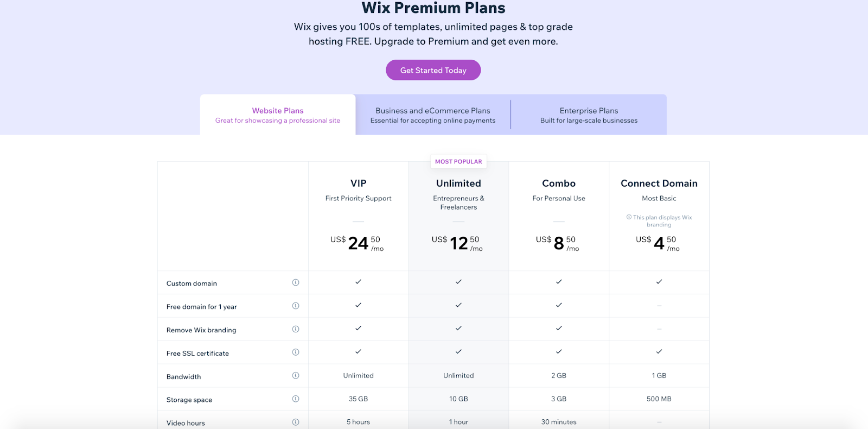Select the Website Plans tab
This screenshot has height=429, width=868.
(x=278, y=115)
